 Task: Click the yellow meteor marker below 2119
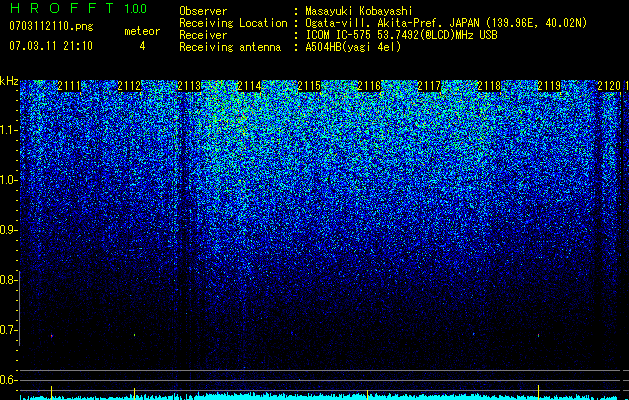[538, 392]
